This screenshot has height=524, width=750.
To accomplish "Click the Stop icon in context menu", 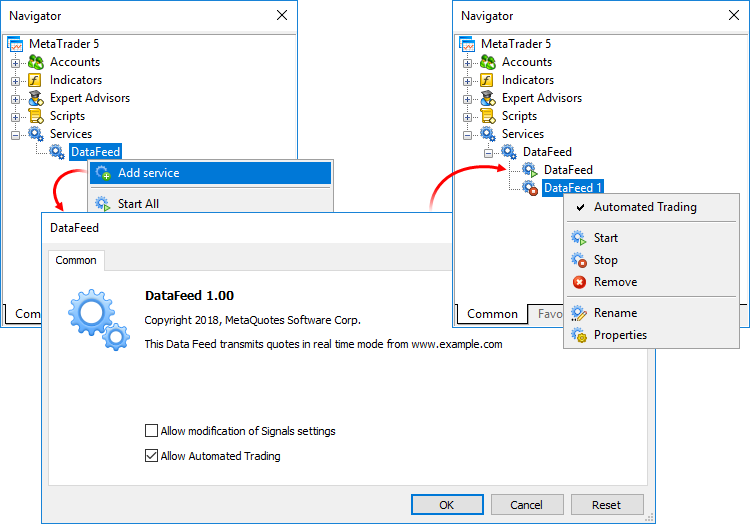I will coord(579,260).
